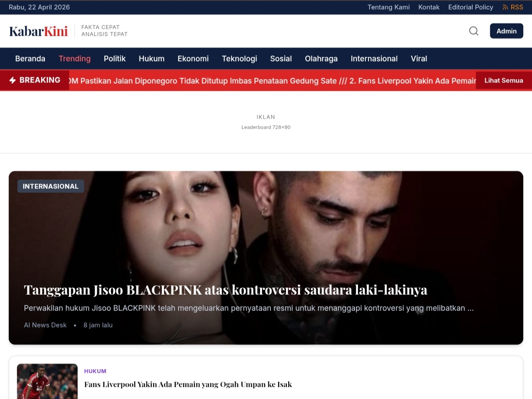Click the orange RSS feed icon

click(505, 7)
